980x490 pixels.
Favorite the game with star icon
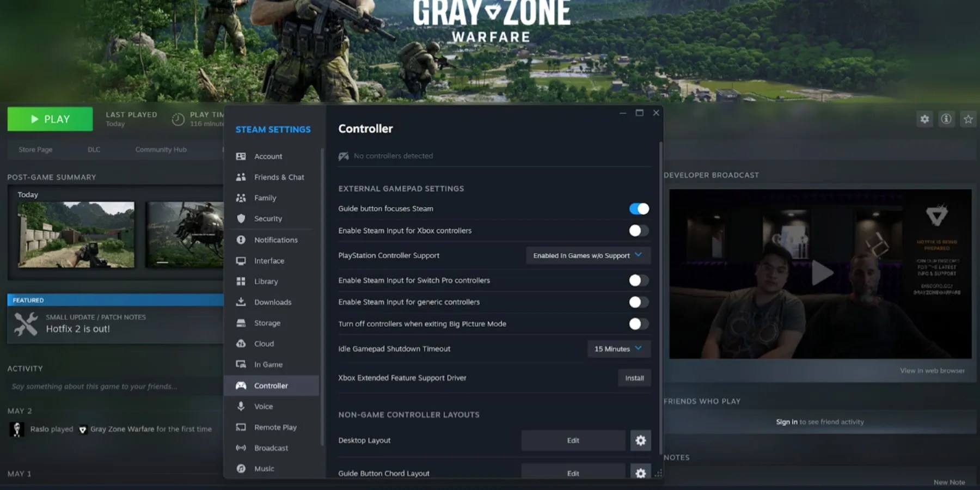click(968, 119)
